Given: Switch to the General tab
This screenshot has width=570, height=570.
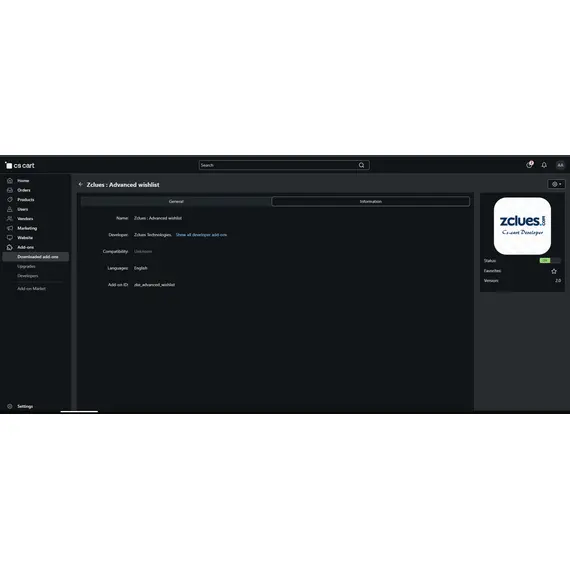Looking at the screenshot, I should 176,201.
